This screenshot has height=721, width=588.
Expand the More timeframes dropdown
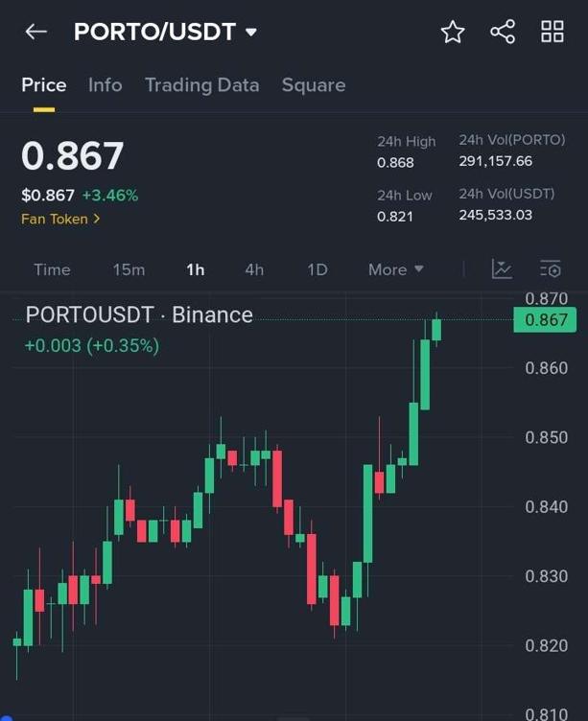point(395,269)
